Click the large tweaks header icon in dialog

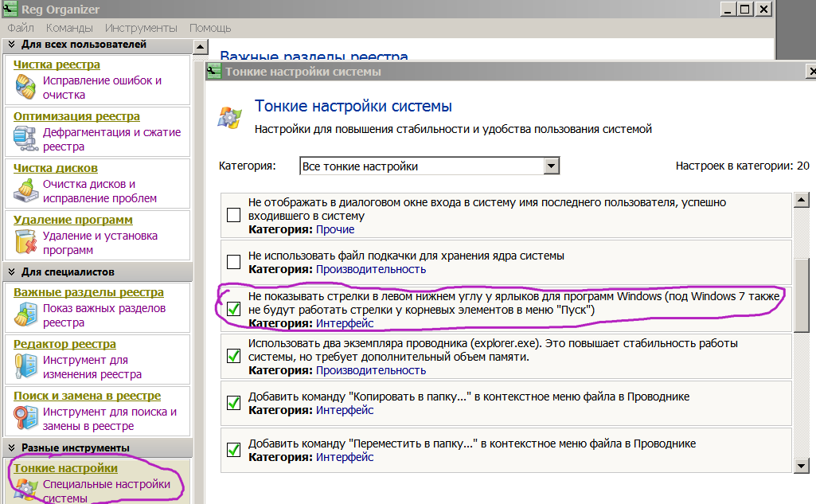[x=229, y=116]
